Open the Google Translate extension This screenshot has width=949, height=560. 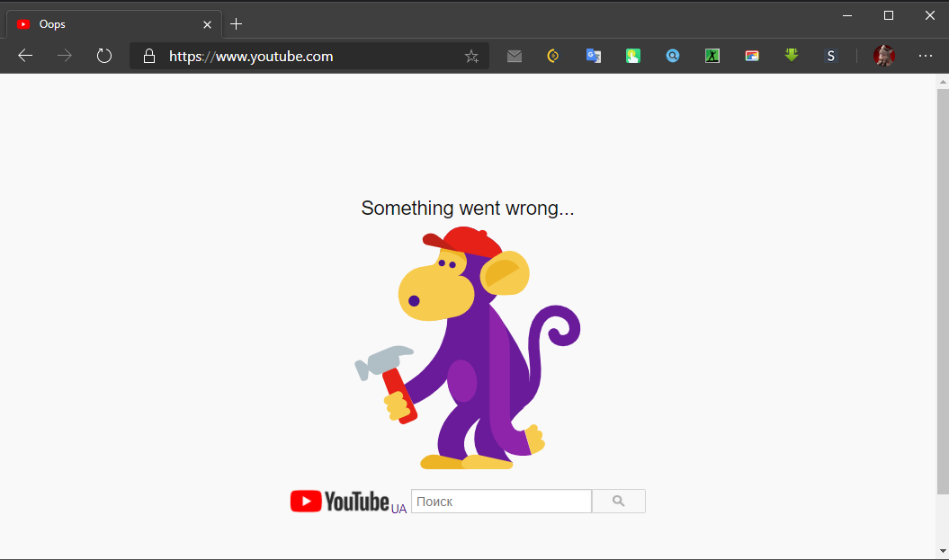point(593,57)
